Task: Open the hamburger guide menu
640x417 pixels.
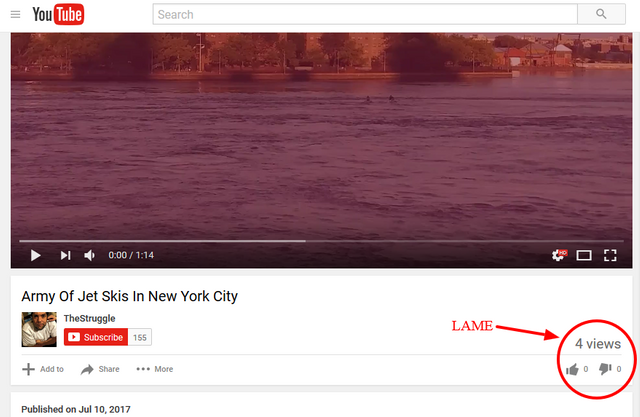Action: 16,15
